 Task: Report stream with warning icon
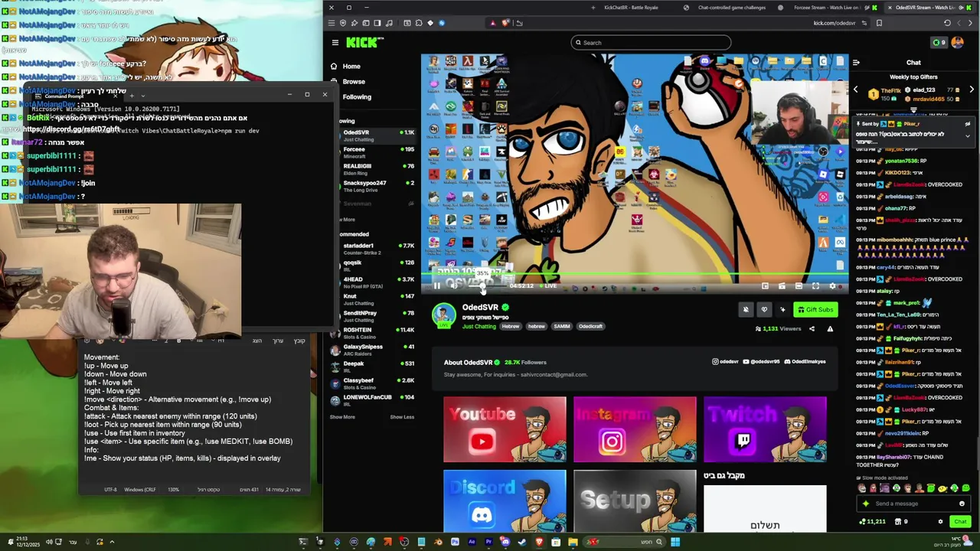830,329
